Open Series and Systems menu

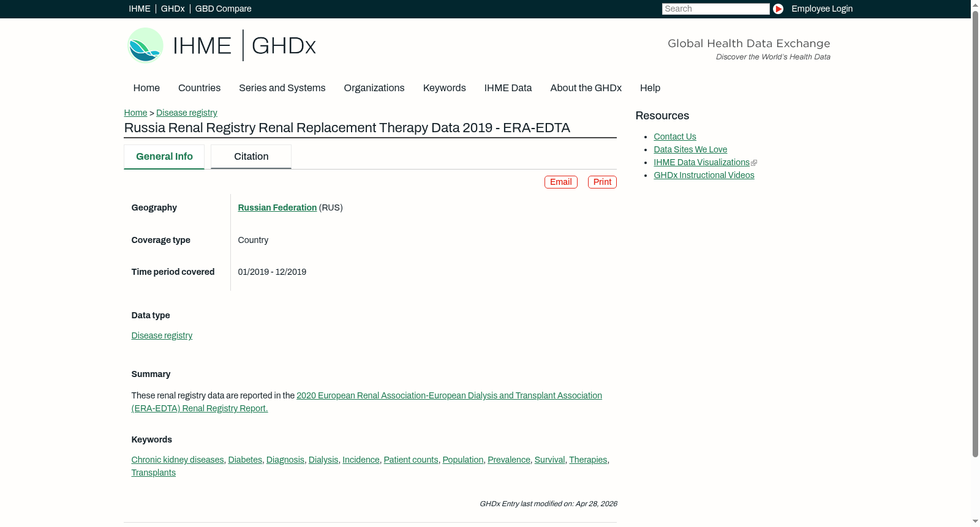coord(282,88)
